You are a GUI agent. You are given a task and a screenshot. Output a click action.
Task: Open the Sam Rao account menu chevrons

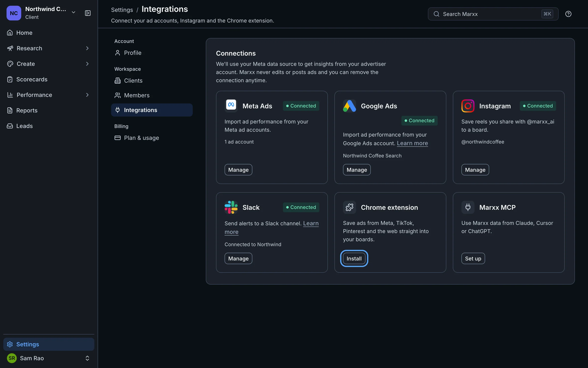(87, 358)
